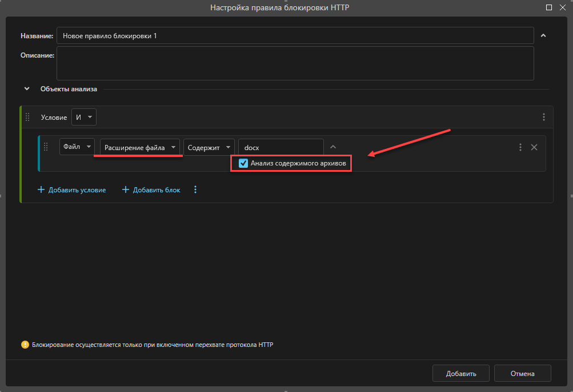This screenshot has width=573, height=392.
Task: Uncheck the Анализ содержимого архивов checkbox
Action: pyautogui.click(x=243, y=163)
